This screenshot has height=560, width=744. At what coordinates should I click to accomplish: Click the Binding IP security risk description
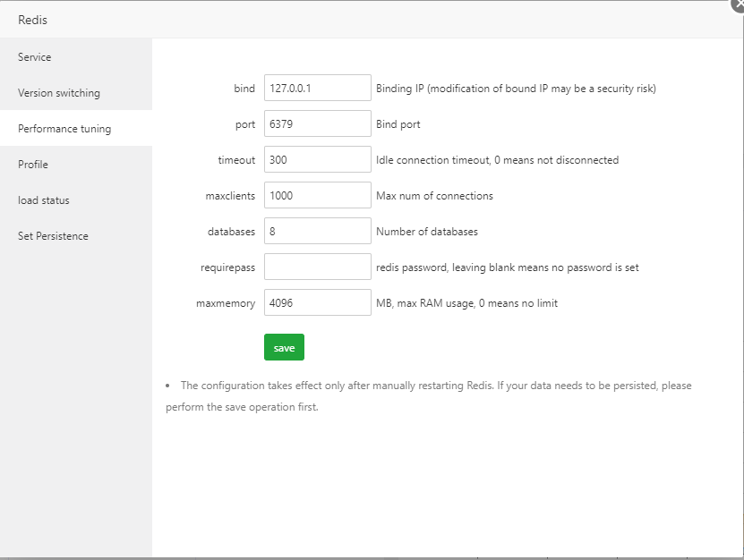pos(516,89)
